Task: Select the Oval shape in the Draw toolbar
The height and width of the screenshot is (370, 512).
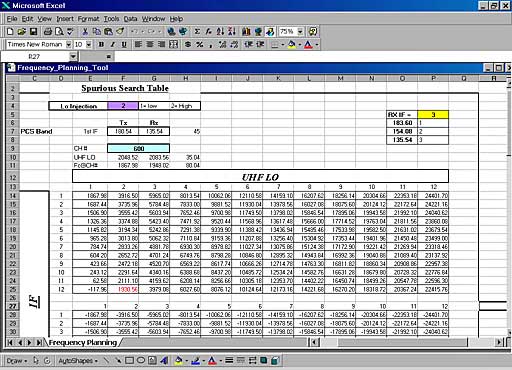Action: point(141,360)
